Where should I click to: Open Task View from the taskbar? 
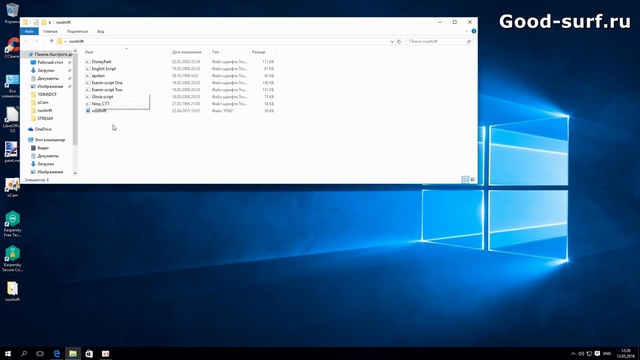(40, 353)
